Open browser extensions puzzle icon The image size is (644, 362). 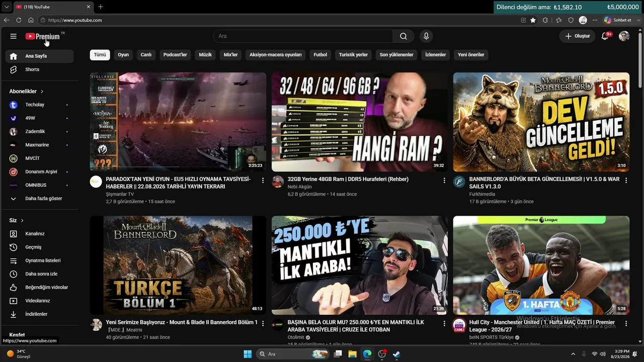pyautogui.click(x=545, y=20)
